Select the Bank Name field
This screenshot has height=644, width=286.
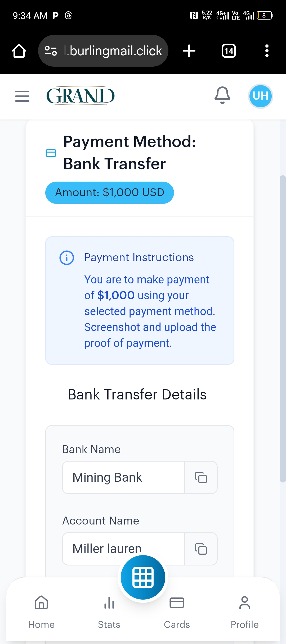point(123,477)
